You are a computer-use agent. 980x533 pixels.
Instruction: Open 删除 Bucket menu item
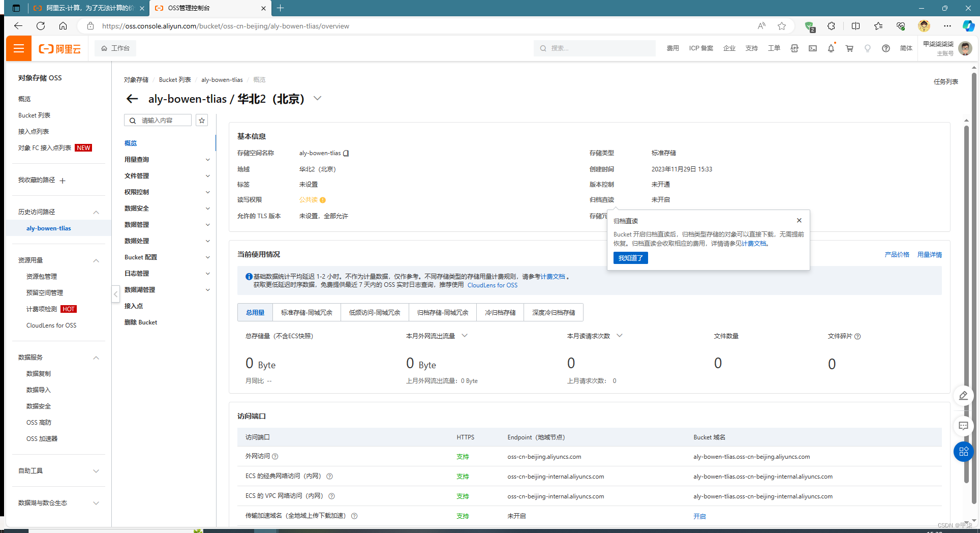[x=141, y=322]
